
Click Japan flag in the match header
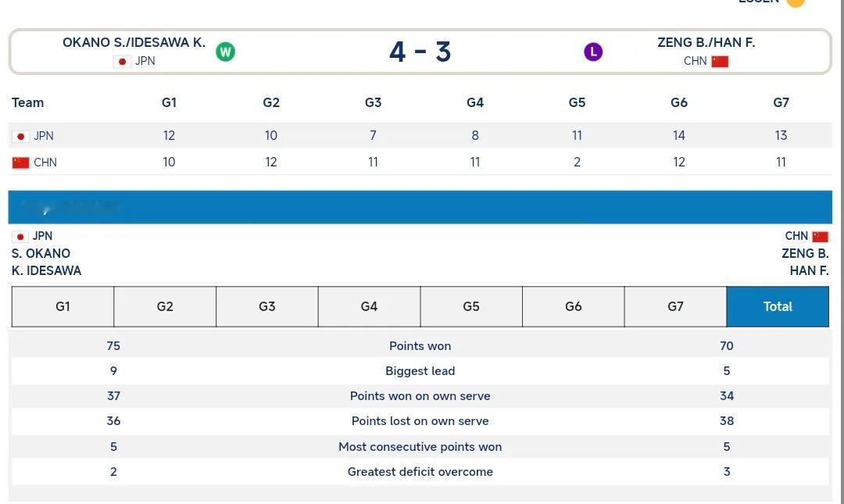[122, 62]
